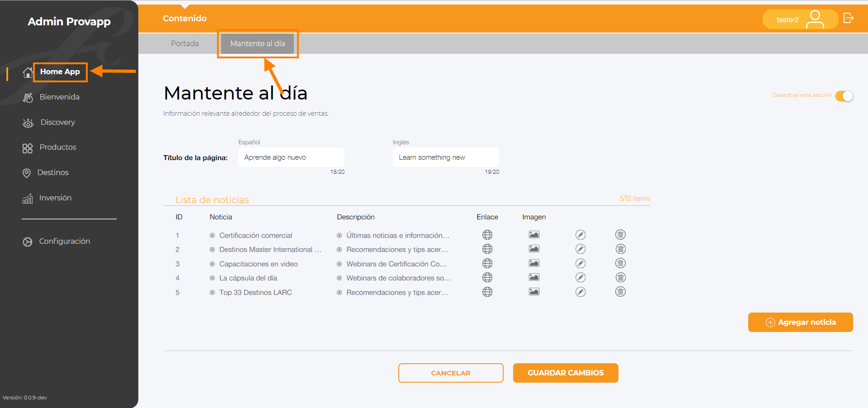The image size is (868, 408).
Task: Open link globe icon for Top 33 Destinos LARC
Action: (x=487, y=292)
